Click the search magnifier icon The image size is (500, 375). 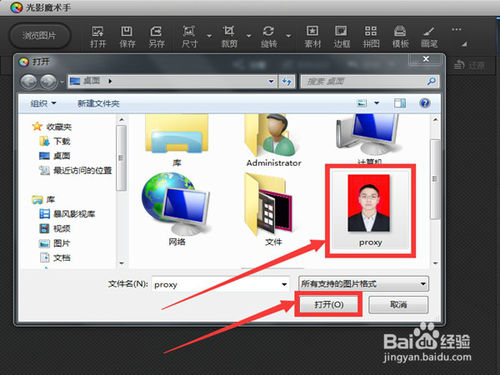[x=431, y=81]
